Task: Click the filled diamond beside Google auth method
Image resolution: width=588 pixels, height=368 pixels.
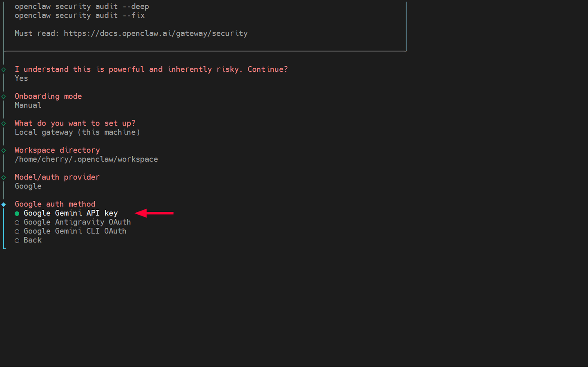Action: pyautogui.click(x=4, y=204)
